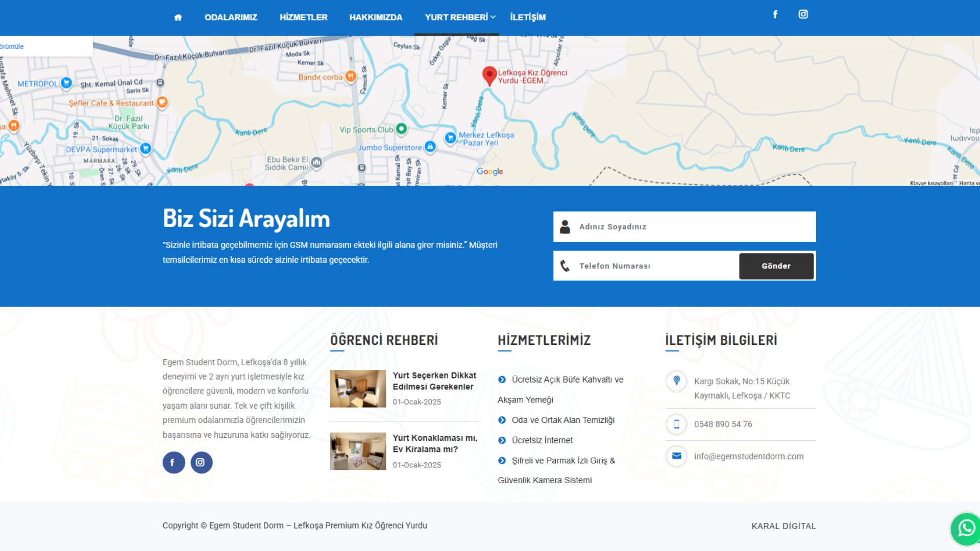Go to İLETİŞİM page
Screen dimensions: 980x551
[x=528, y=17]
